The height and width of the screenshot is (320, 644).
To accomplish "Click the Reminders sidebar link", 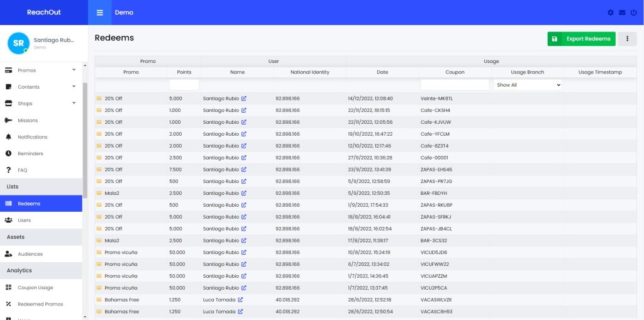I will tap(30, 153).
